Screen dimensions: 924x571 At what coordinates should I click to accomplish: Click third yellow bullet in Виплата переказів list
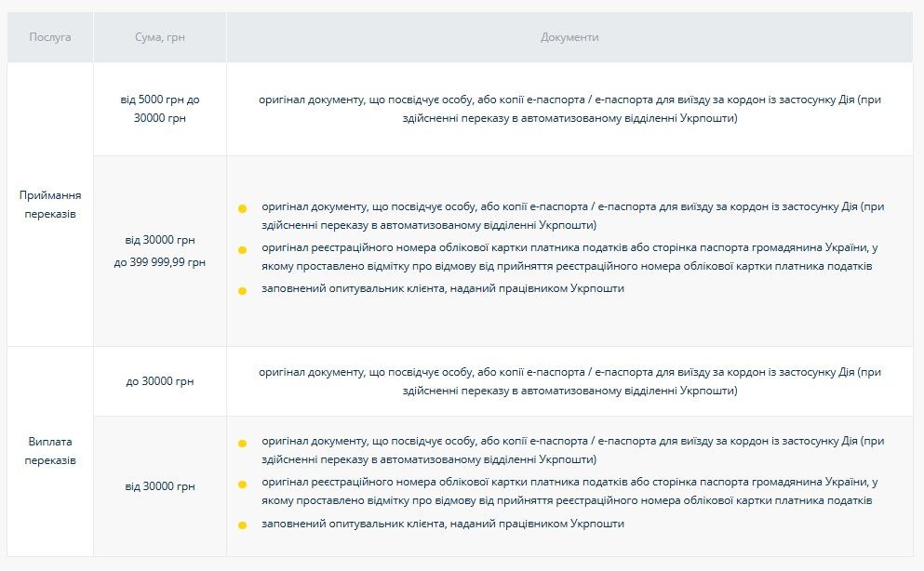click(242, 525)
